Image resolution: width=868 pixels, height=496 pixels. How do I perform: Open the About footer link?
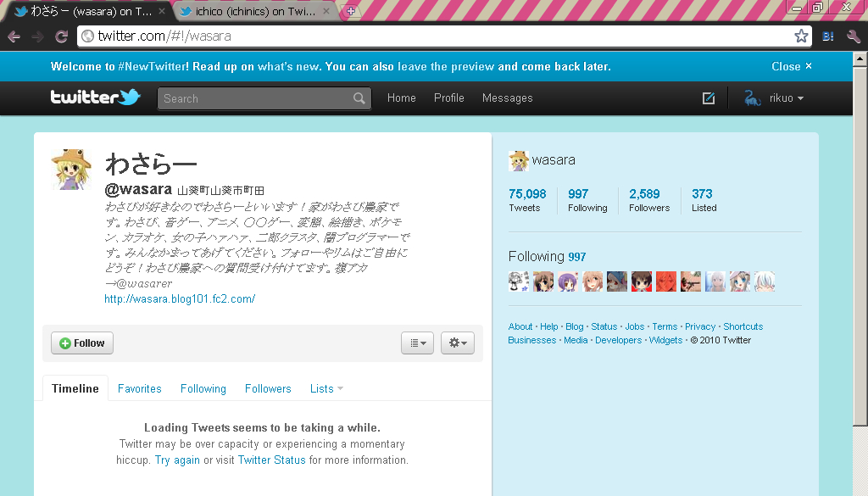pos(520,326)
